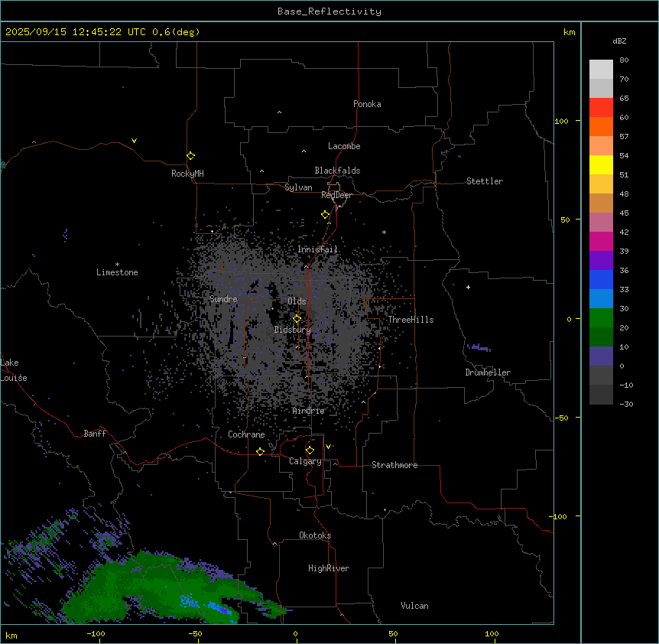Click the -100 value on bottom axis
This screenshot has height=644, width=659.
point(96,633)
